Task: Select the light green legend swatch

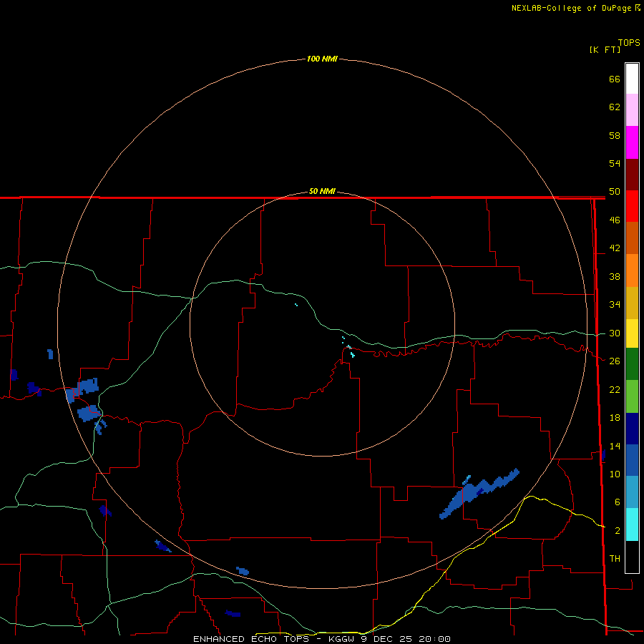Action: [x=632, y=396]
